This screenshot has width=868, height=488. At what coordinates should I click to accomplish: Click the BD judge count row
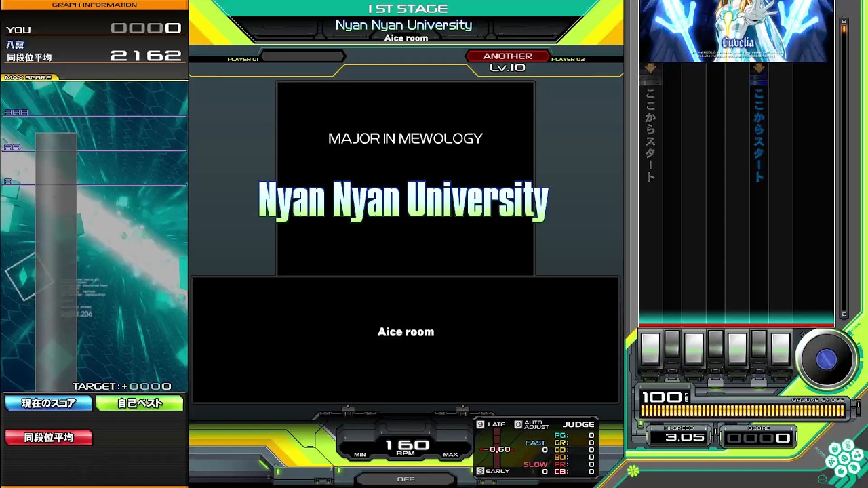(x=574, y=457)
